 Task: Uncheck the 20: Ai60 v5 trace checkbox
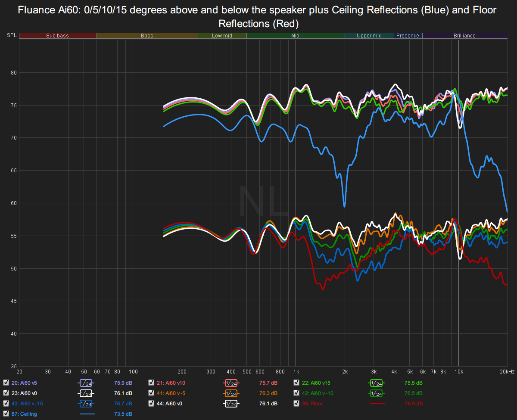pyautogui.click(x=6, y=383)
